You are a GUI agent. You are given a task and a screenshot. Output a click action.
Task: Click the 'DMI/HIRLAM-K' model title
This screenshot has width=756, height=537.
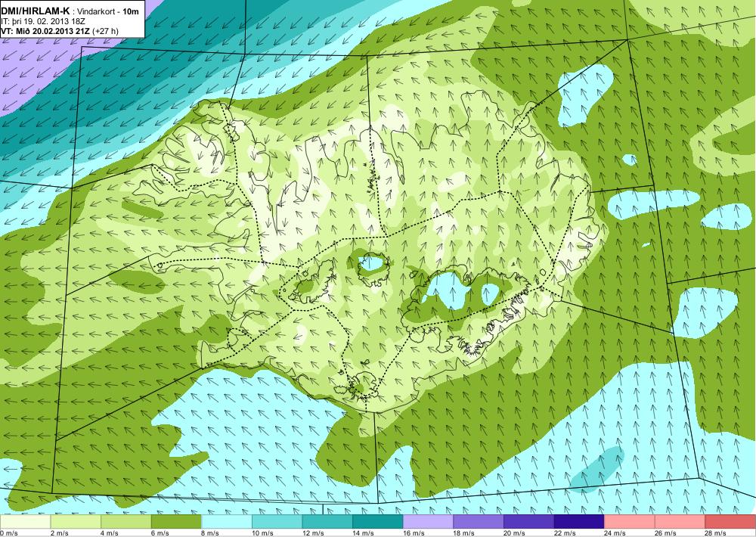point(36,11)
